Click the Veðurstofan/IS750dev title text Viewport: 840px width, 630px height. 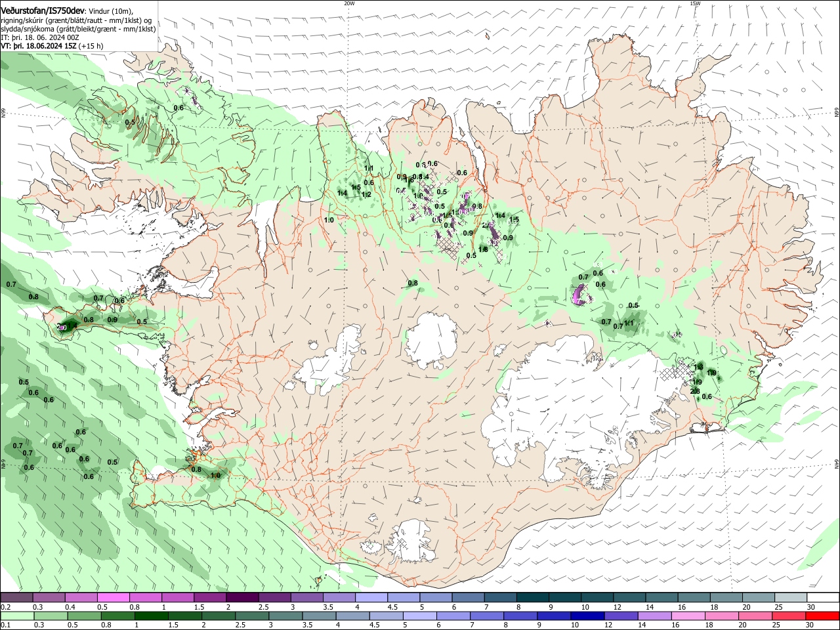click(x=43, y=10)
